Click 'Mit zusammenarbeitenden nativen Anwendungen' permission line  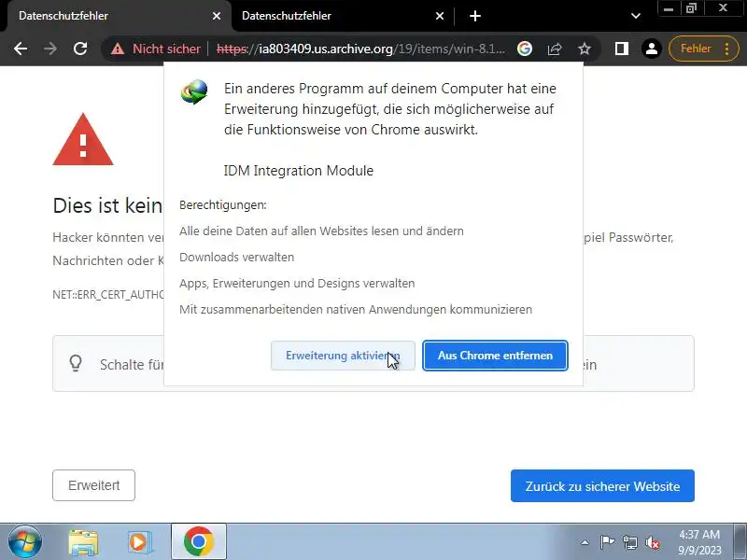click(x=356, y=310)
